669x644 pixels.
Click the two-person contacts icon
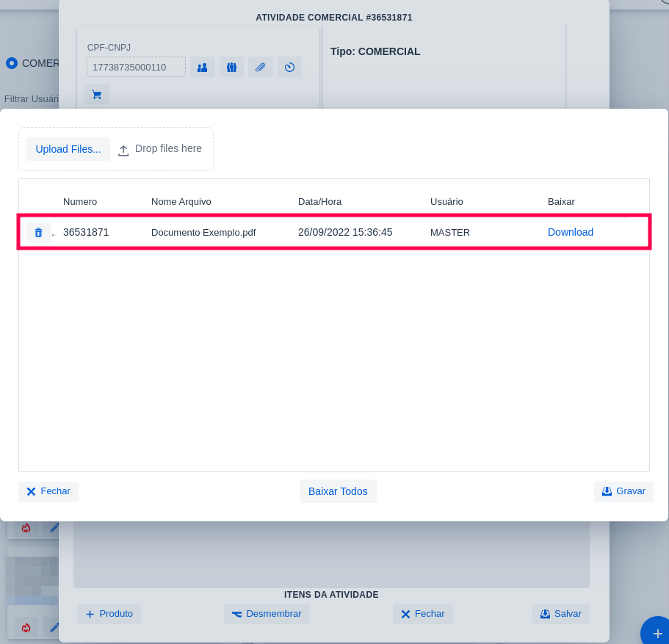pos(203,68)
